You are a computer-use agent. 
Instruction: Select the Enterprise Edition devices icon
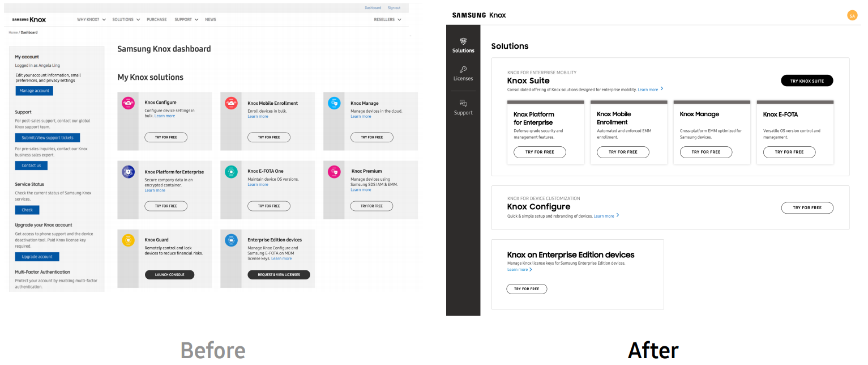click(232, 240)
